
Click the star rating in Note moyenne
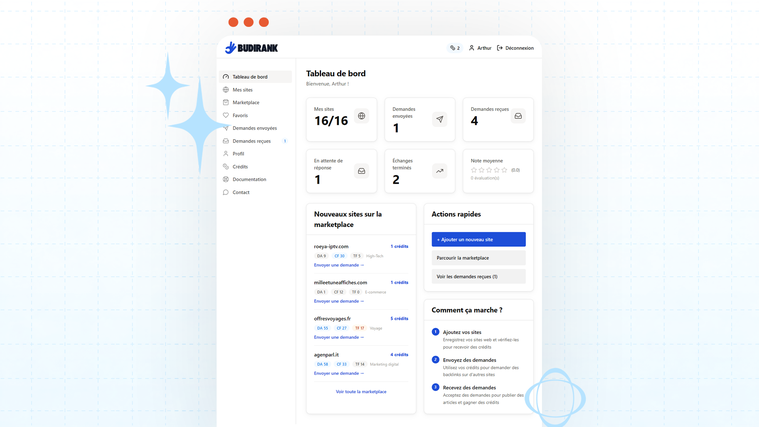point(489,170)
